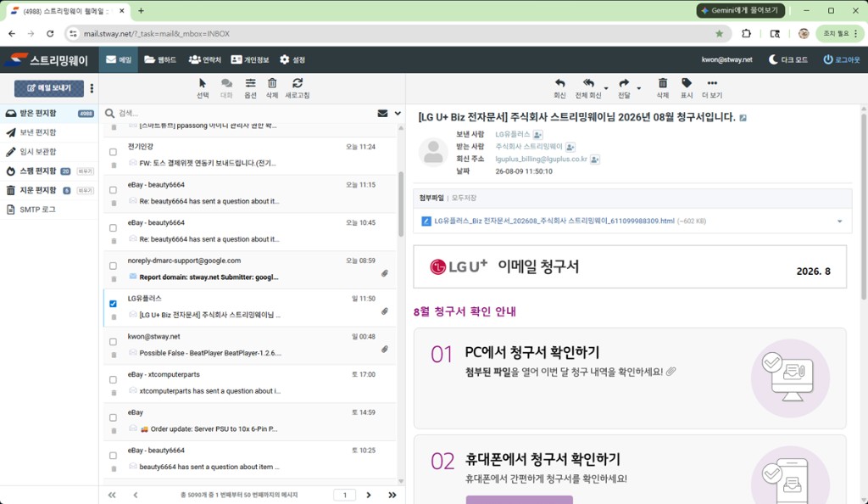Open the Settings (설정) tab
Screen dimensions: 868x504
pyautogui.click(x=292, y=59)
